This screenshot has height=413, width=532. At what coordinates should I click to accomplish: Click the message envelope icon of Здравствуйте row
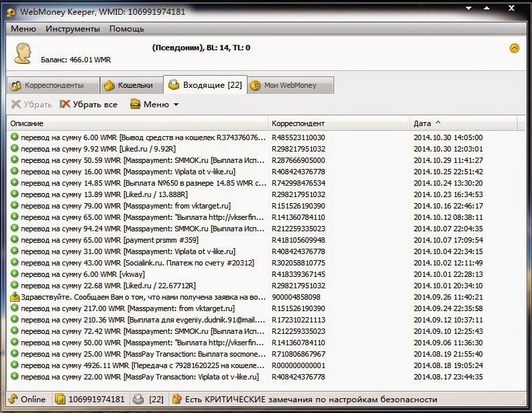click(x=15, y=297)
